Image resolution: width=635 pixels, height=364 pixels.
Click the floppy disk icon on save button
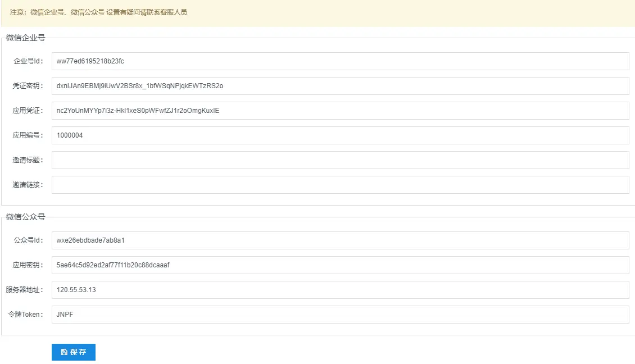tap(64, 352)
